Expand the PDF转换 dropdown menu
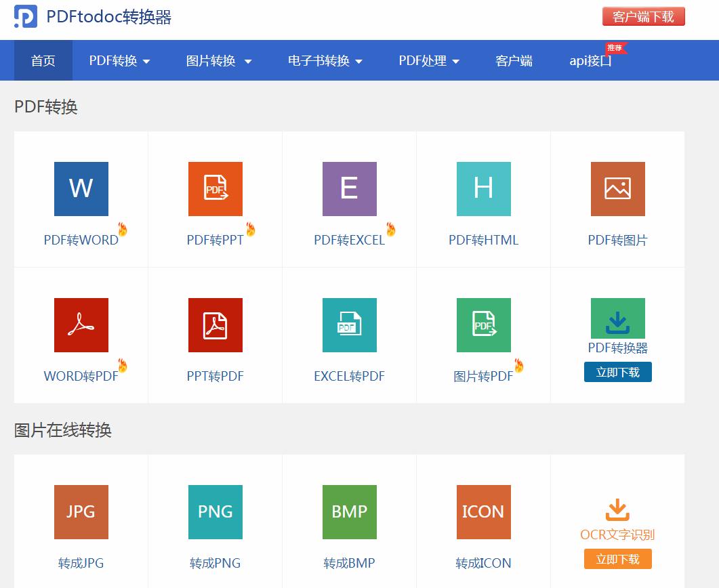719x588 pixels. 119,60
